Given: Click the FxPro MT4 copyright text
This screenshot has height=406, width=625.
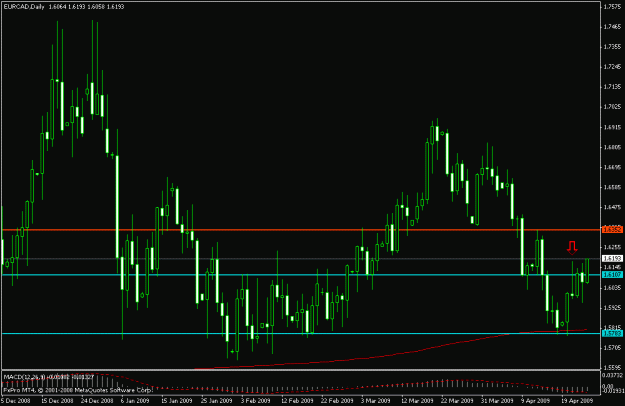Looking at the screenshot, I should pyautogui.click(x=78, y=390).
